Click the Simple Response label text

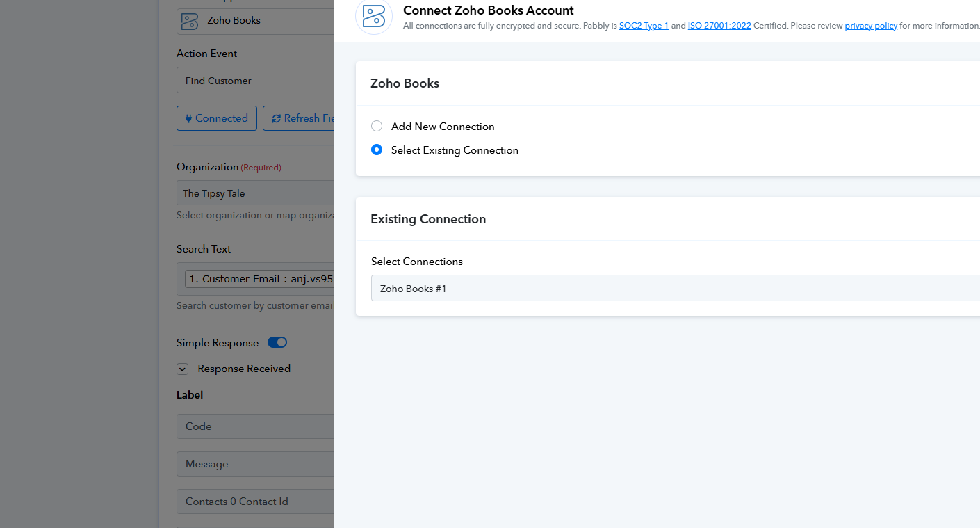pyautogui.click(x=218, y=343)
